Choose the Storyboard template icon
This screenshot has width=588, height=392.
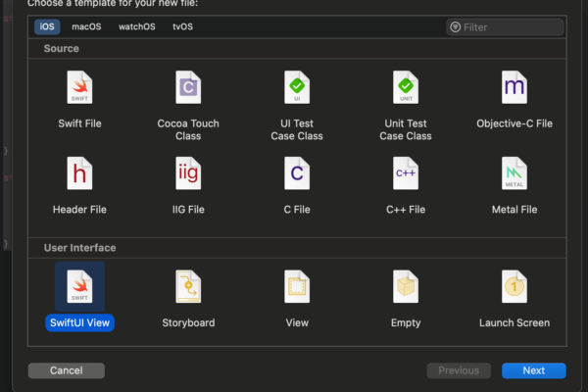click(188, 287)
